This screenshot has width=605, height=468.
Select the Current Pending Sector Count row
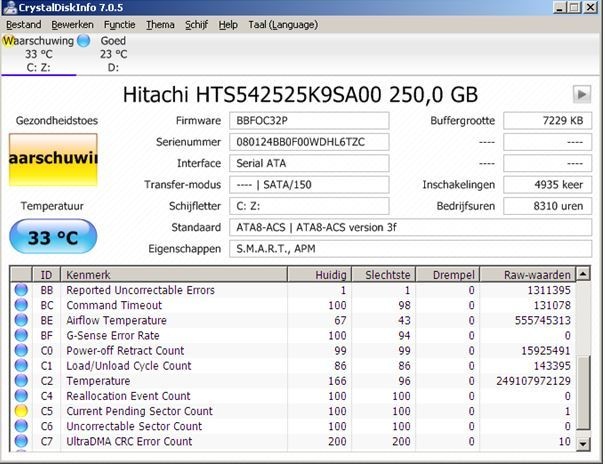click(293, 411)
